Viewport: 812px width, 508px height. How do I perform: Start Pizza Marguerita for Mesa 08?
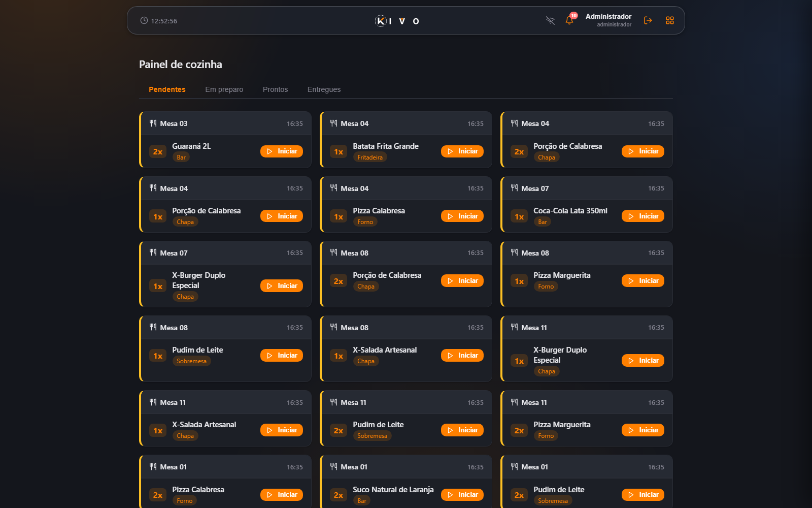tap(643, 280)
